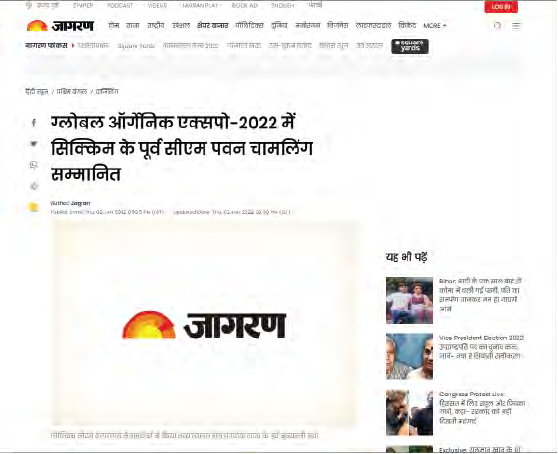The image size is (558, 454).
Task: Open the PODCAST top menu item
Action: click(x=120, y=6)
